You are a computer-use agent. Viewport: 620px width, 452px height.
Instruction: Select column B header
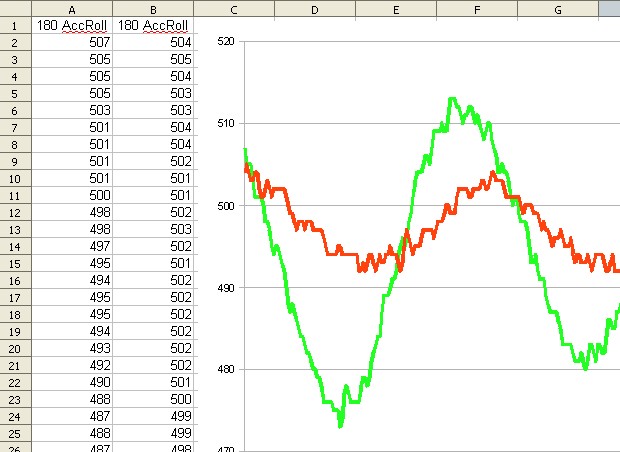(152, 8)
